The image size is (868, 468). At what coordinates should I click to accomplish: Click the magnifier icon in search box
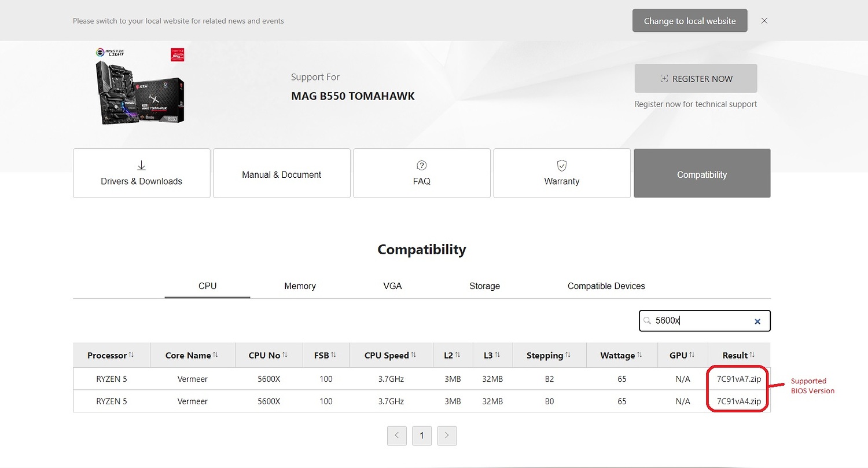648,321
